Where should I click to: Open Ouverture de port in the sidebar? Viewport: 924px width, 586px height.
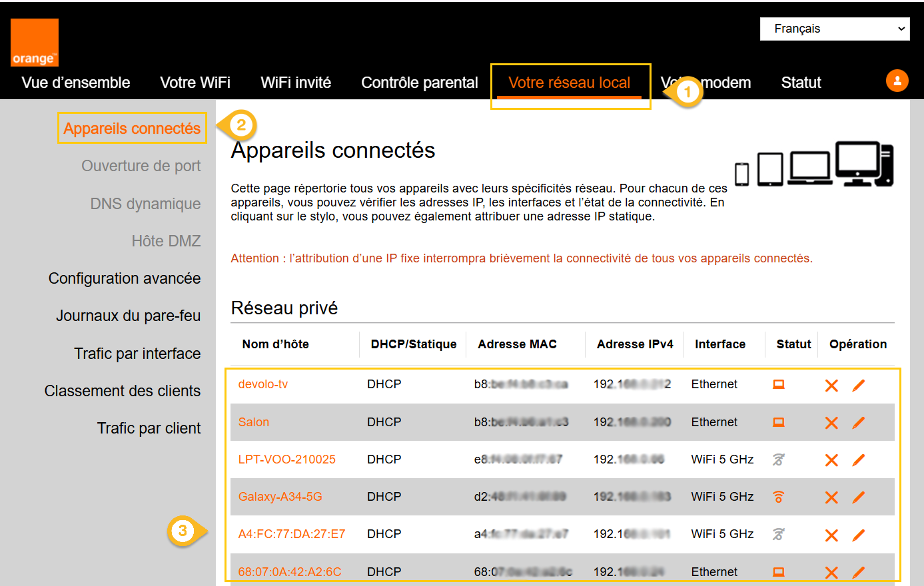141,166
